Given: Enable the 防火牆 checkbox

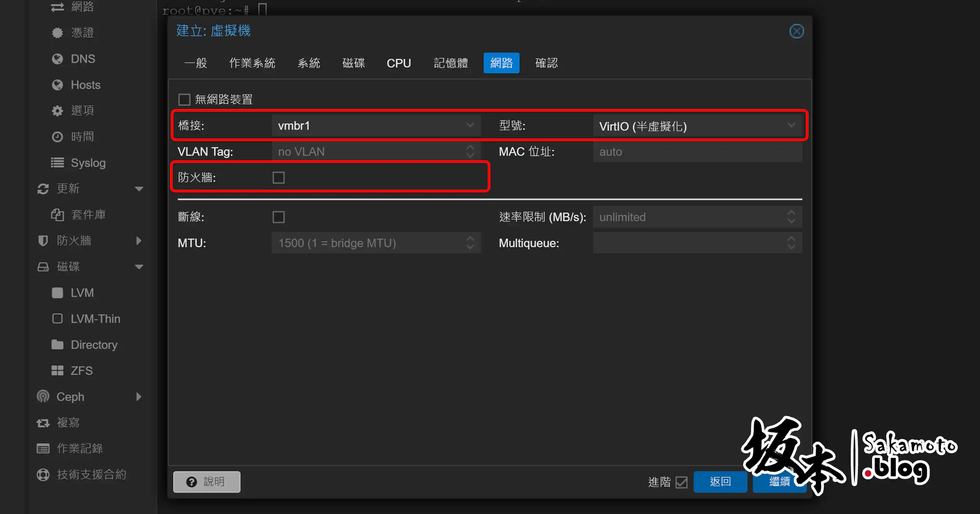Looking at the screenshot, I should (279, 177).
